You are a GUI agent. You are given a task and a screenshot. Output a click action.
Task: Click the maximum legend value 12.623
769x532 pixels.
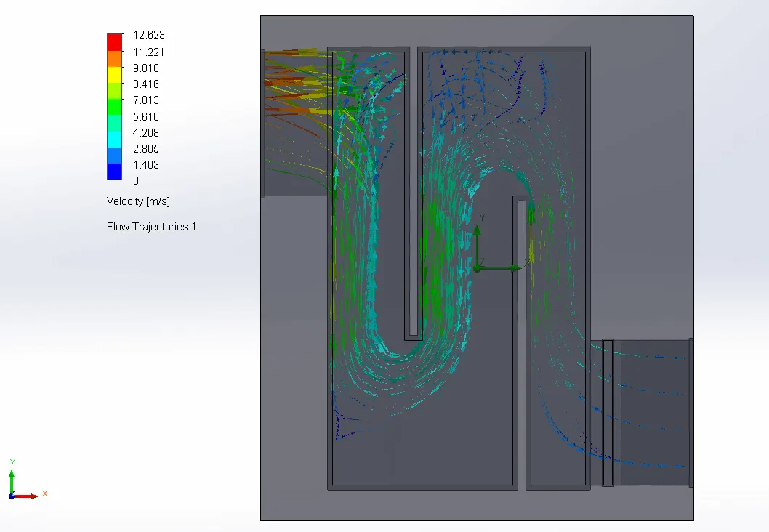click(149, 35)
